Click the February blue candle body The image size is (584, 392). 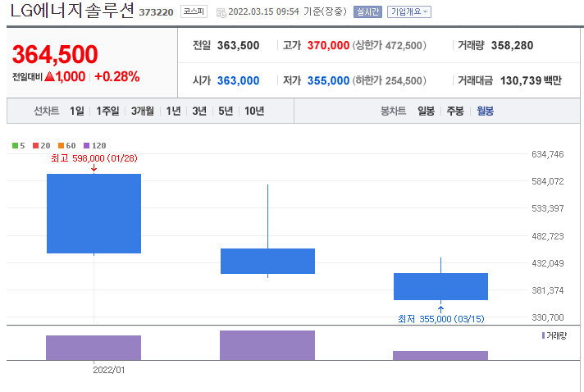(267, 261)
